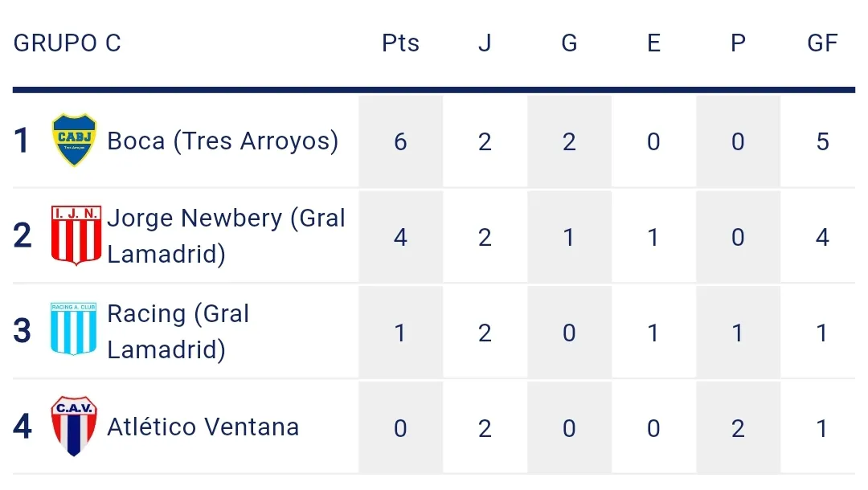Image resolution: width=868 pixels, height=490 pixels.
Task: Click the G column header
Action: pyautogui.click(x=569, y=43)
